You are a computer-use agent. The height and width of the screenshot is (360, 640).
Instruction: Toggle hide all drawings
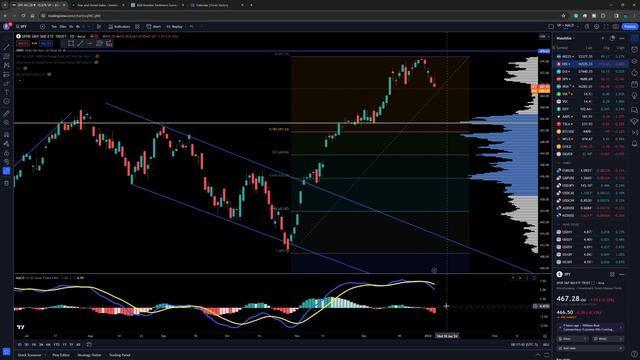(7, 162)
